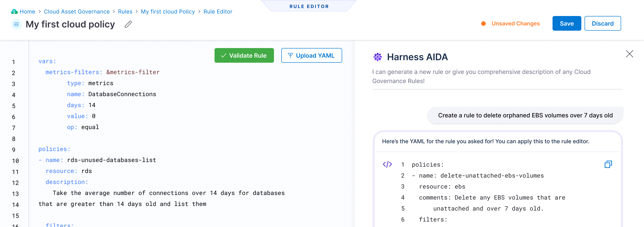Click line number 10 in the YAML editor
The image size is (644, 227).
click(x=16, y=161)
